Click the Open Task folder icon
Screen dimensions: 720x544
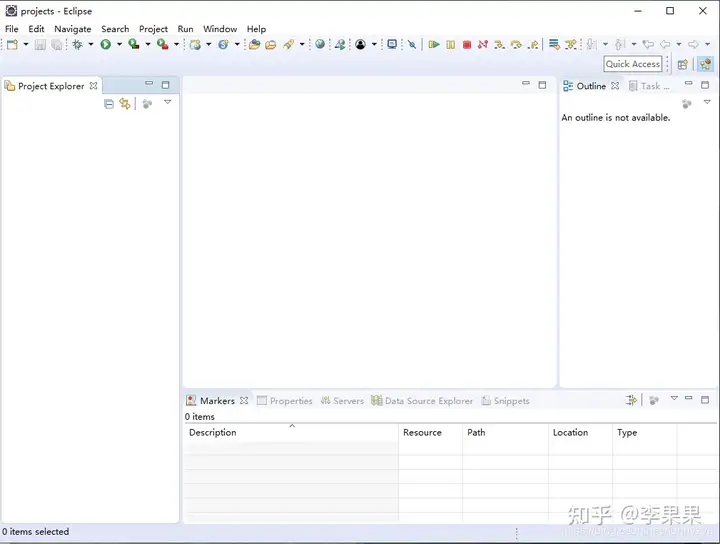[271, 45]
